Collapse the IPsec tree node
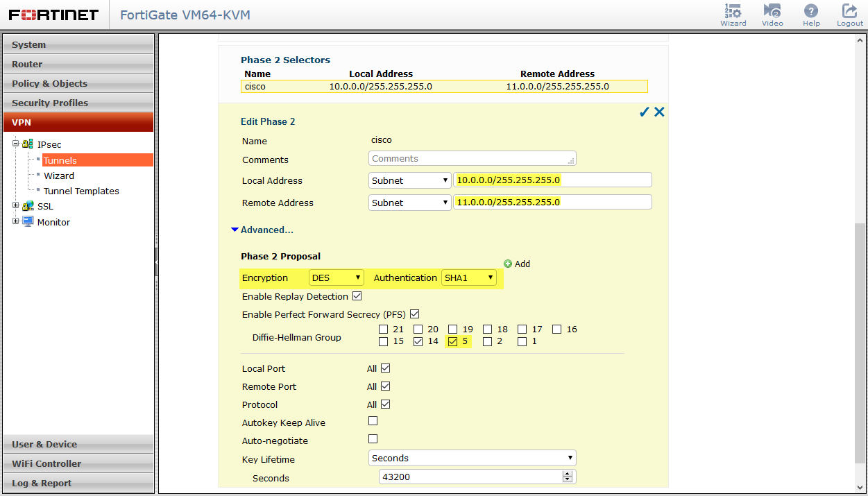The height and width of the screenshot is (496, 868). (16, 144)
